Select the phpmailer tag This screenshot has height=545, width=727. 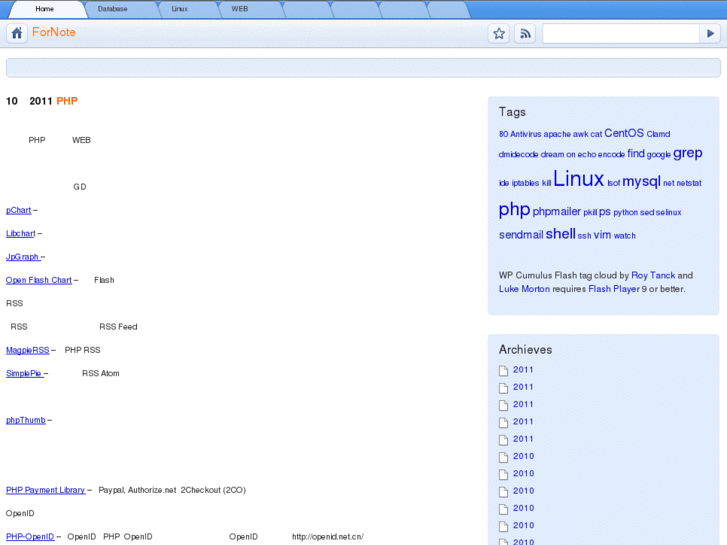[x=556, y=212]
